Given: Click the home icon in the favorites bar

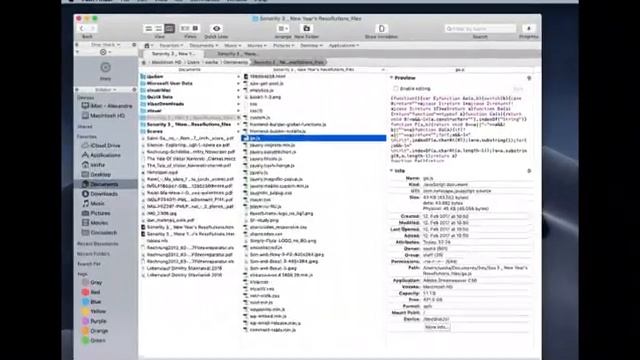Looking at the screenshot, I should [147, 46].
